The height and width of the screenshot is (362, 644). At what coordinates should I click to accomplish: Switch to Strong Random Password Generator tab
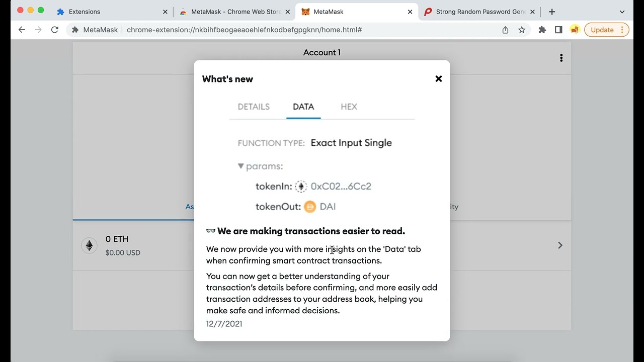(479, 12)
